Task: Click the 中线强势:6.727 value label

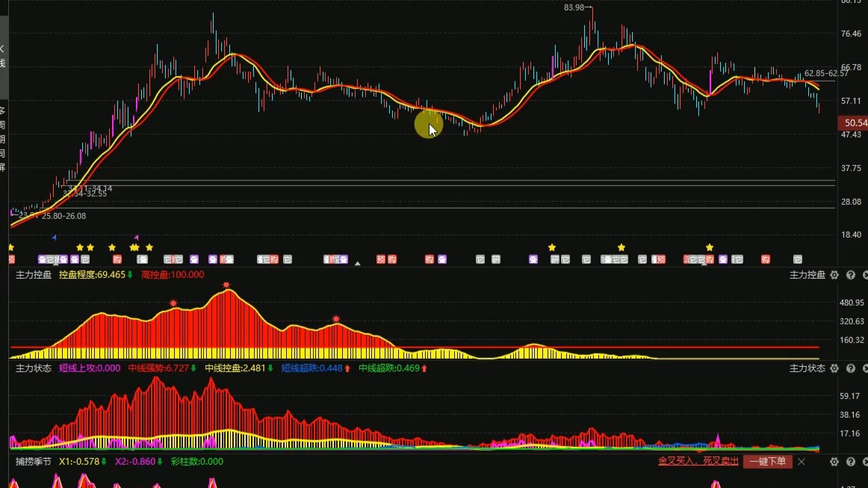Action: tap(159, 368)
